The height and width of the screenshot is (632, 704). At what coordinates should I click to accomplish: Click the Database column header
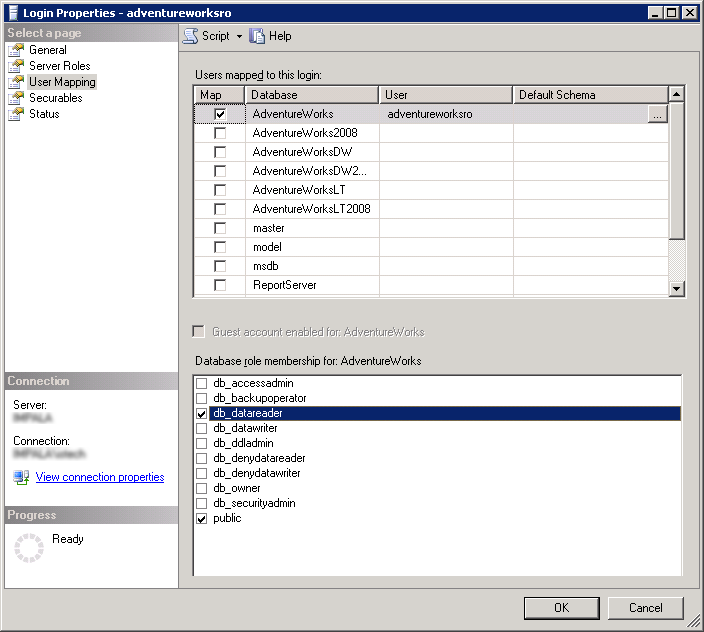pyautogui.click(x=312, y=95)
